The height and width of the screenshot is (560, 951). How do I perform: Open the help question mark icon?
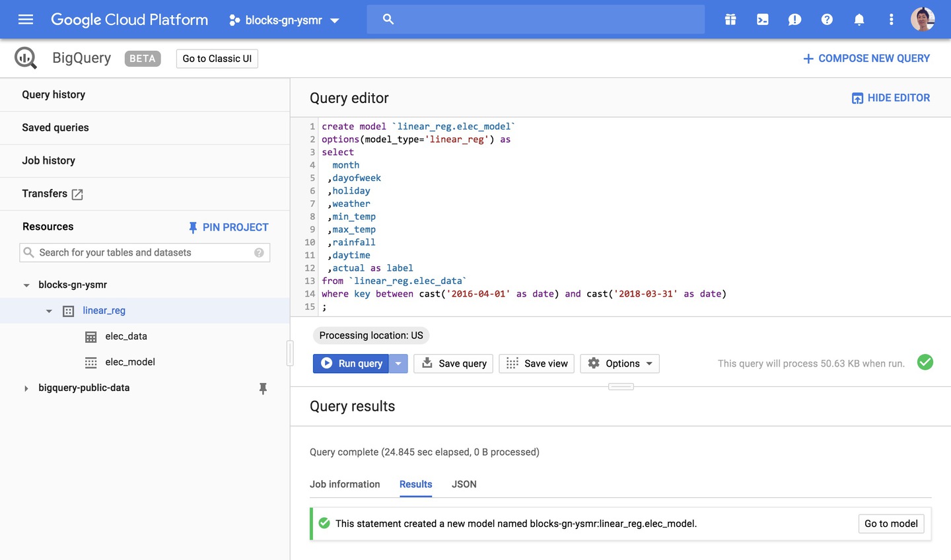[x=827, y=20]
